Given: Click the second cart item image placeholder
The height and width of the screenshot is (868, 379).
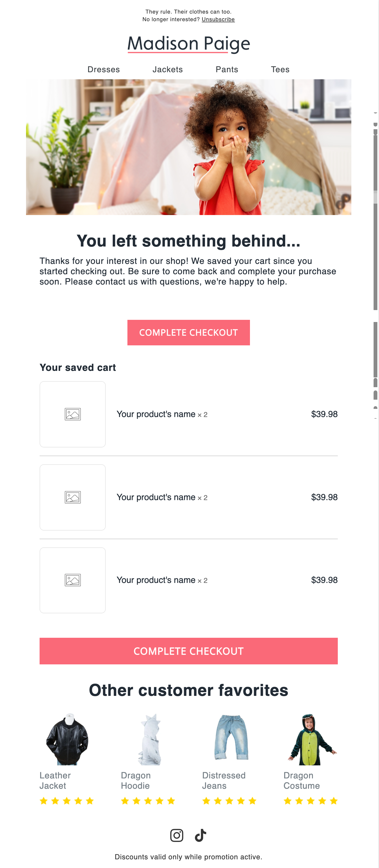Looking at the screenshot, I should (73, 497).
